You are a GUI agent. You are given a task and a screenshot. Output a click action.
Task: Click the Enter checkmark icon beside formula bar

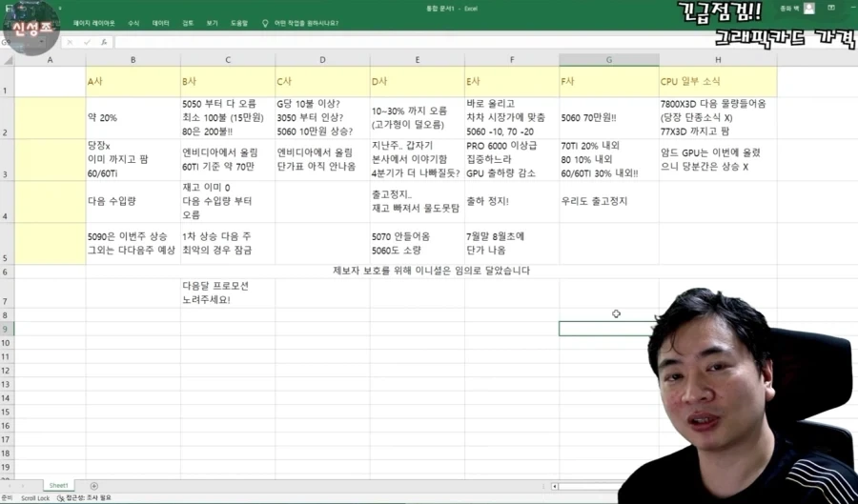87,42
